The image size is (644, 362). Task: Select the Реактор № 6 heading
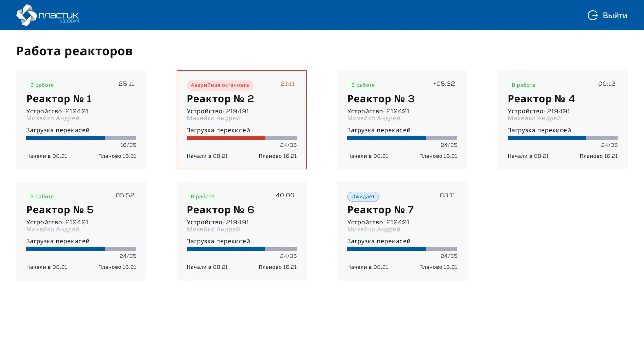[x=220, y=210]
